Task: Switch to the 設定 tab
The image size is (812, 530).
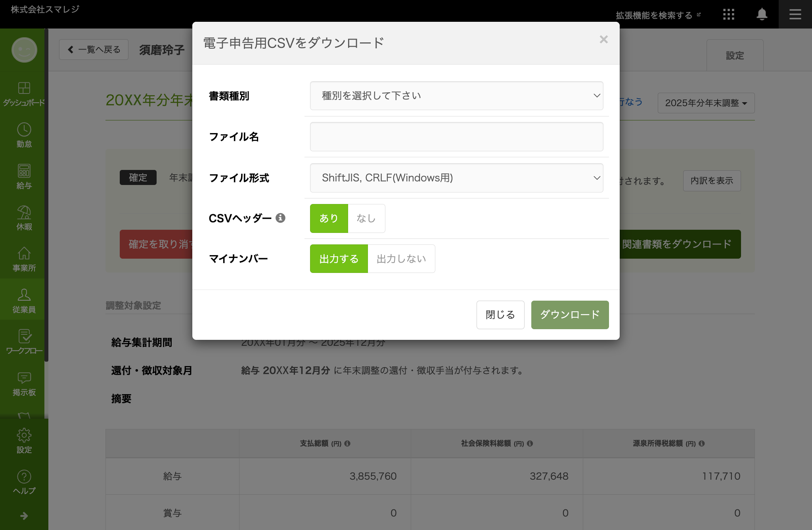Action: [735, 56]
